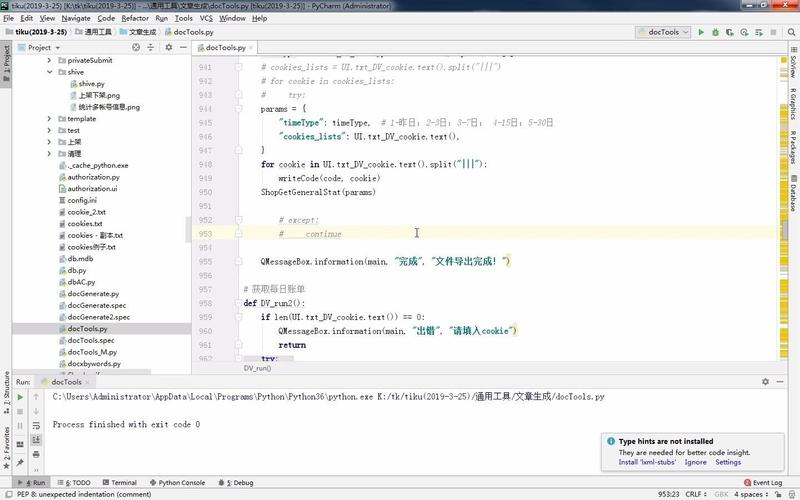Open the 2: Favorites side tool window
The width and height of the screenshot is (800, 500).
pyautogui.click(x=6, y=447)
